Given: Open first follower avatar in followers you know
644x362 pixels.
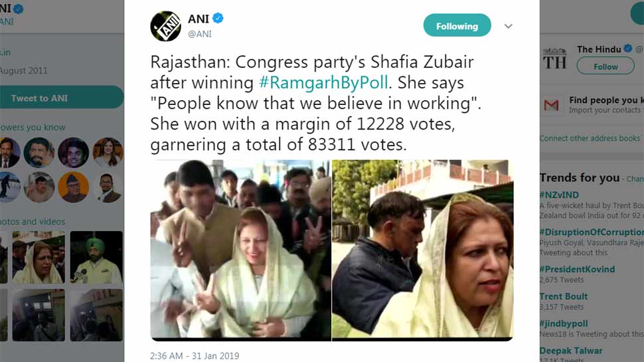Looking at the screenshot, I should 9,153.
